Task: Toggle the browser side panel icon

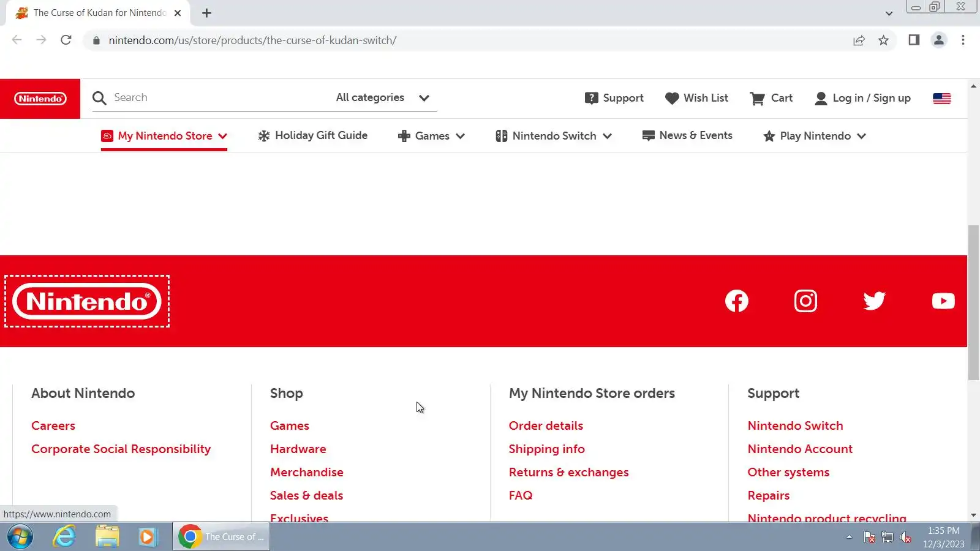Action: pyautogui.click(x=914, y=40)
